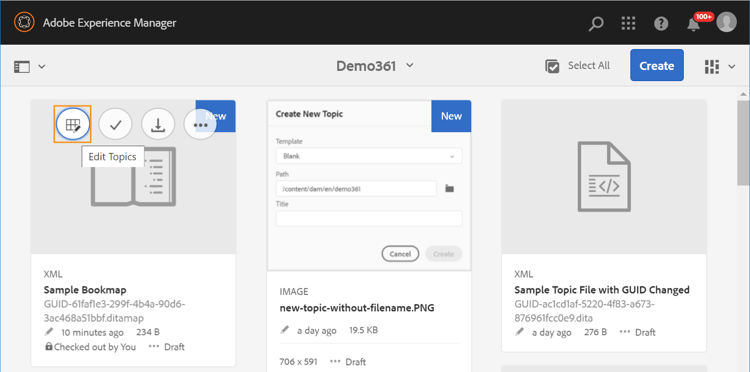Toggle Select All assets
The image size is (750, 372).
(577, 66)
